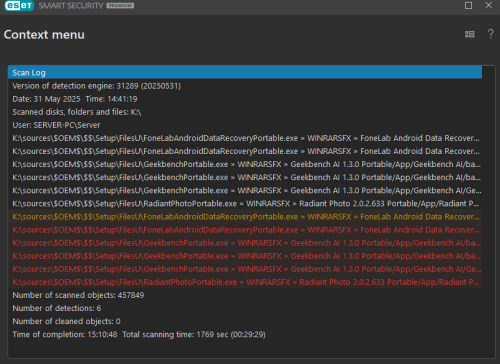Select the Time of completion line
This screenshot has width=500, height=364.
point(245,334)
